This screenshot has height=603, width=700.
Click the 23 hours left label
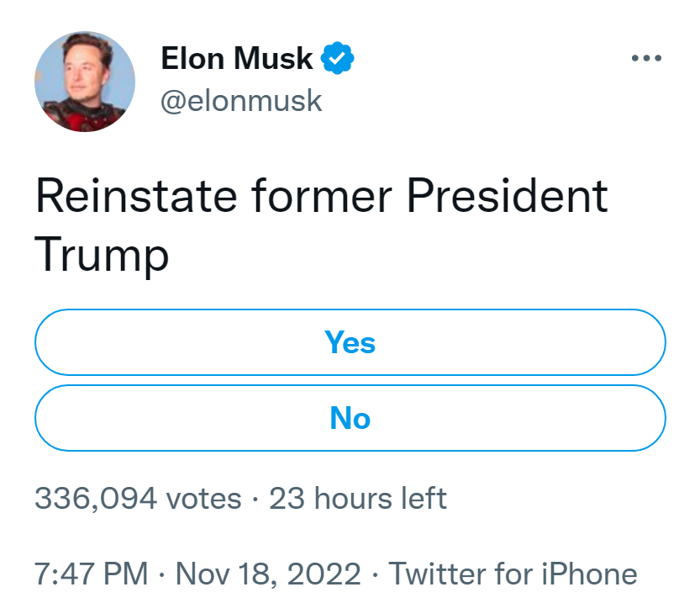(358, 498)
